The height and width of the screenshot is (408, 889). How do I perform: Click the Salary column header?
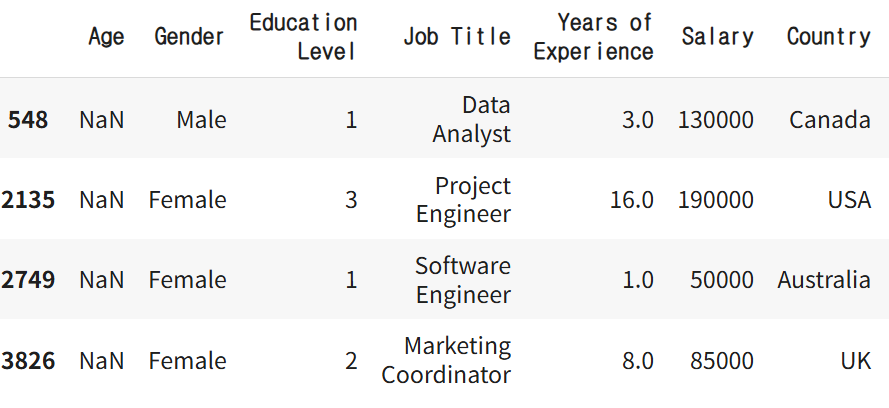[717, 37]
